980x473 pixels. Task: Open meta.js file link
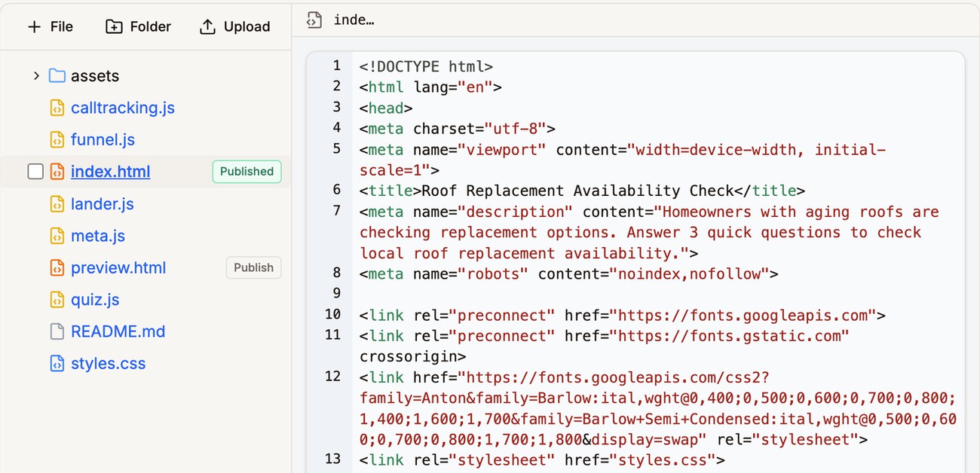click(x=98, y=236)
